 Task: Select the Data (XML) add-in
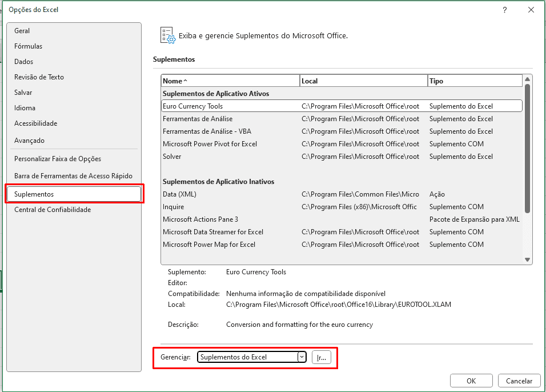(x=342, y=194)
